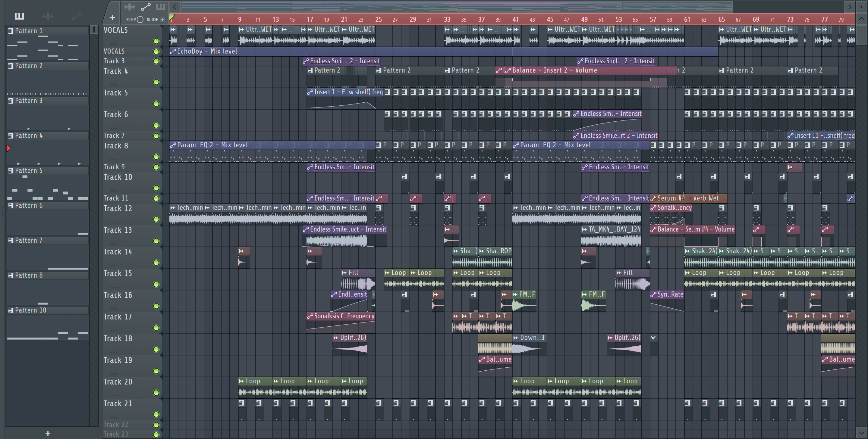Image resolution: width=868 pixels, height=439 pixels.
Task: Open the Syn..Rate automation clip icon
Action: click(653, 294)
